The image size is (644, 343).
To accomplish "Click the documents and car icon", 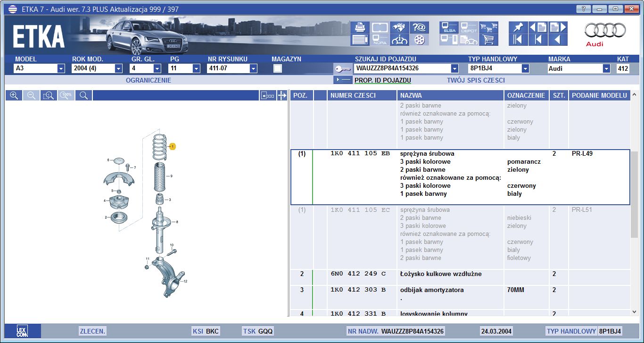I will click(469, 40).
